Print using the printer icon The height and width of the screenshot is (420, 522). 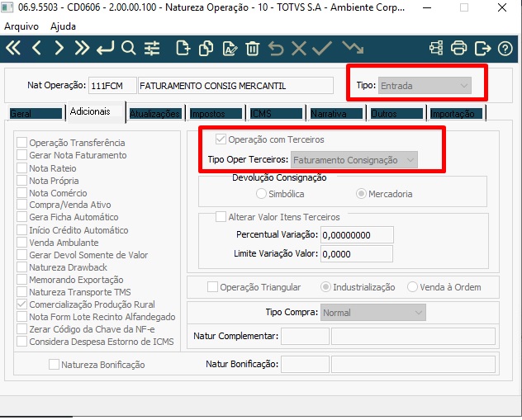[x=458, y=48]
